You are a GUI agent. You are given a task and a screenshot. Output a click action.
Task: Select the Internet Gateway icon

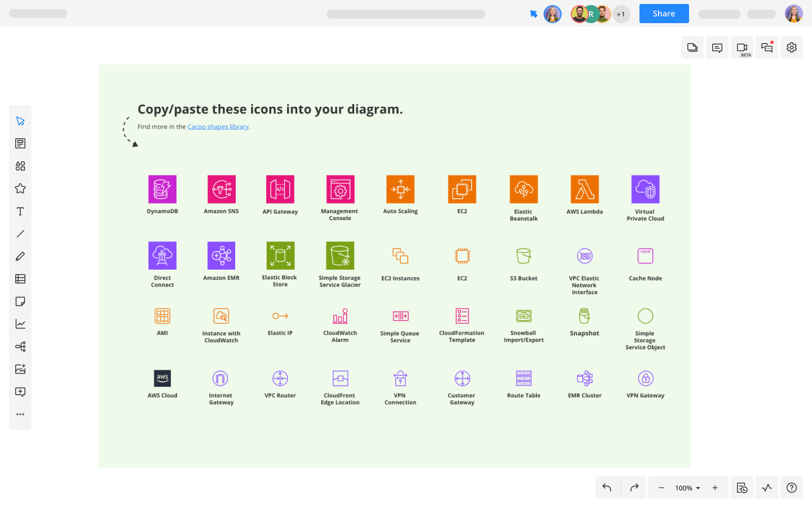[220, 378]
